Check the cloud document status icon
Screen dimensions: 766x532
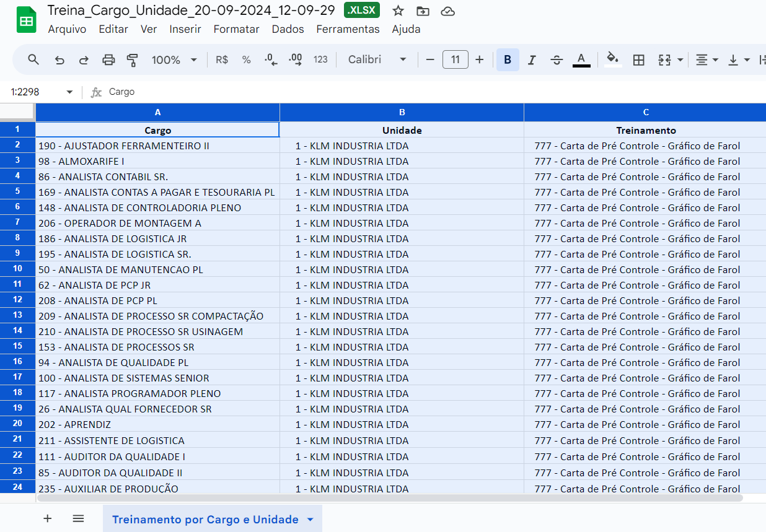pyautogui.click(x=448, y=11)
